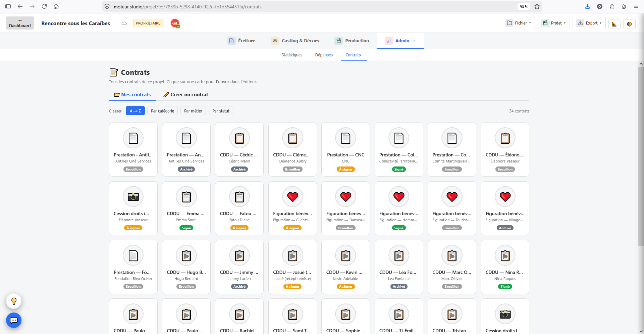This screenshot has width=644, height=334.
Task: Open the CDDU — Cédric clipboard icon
Action: [x=239, y=138]
